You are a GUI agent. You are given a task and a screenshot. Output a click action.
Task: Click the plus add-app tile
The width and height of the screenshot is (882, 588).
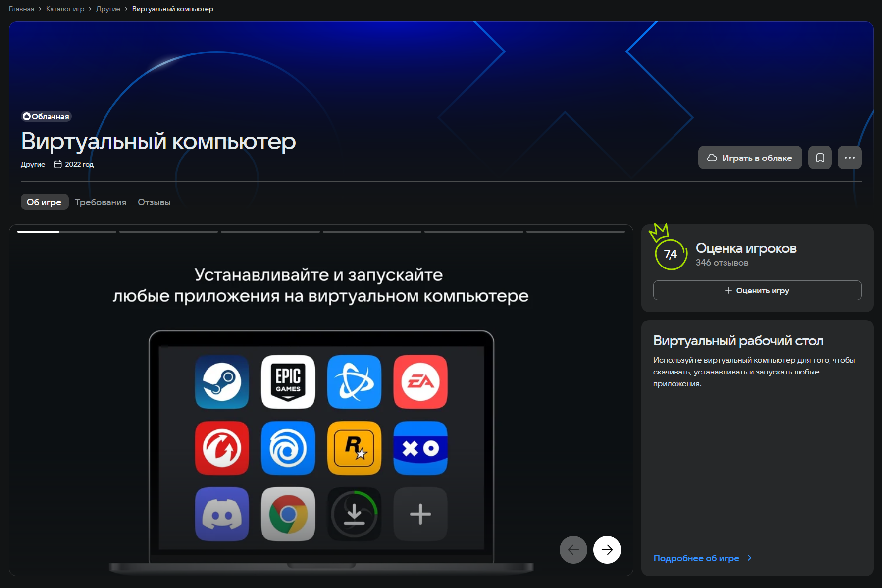[420, 514]
